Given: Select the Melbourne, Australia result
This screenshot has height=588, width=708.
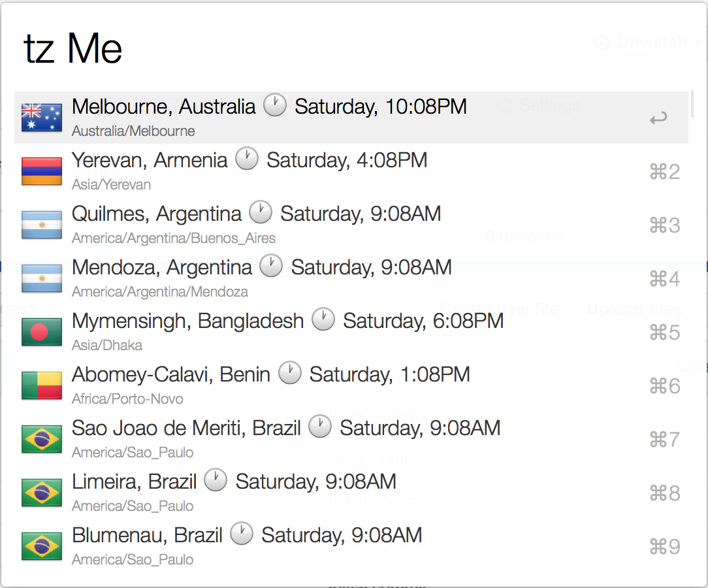Looking at the screenshot, I should coord(351,118).
